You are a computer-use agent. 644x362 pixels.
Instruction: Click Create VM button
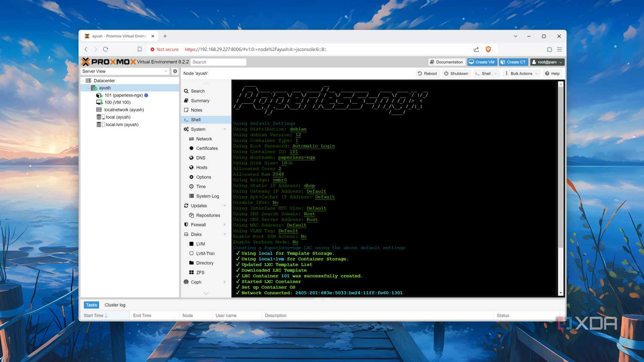[482, 62]
